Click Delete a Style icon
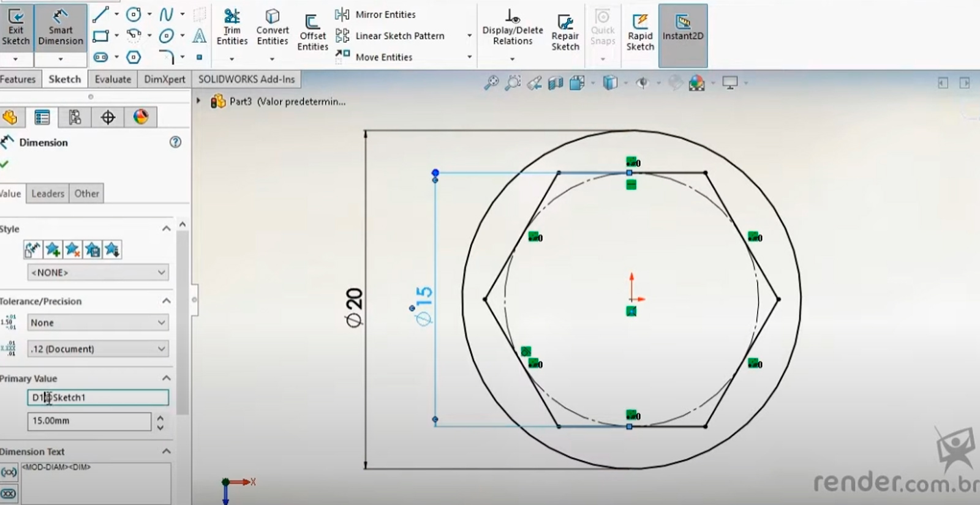Screen dimensions: 980x505 point(72,250)
